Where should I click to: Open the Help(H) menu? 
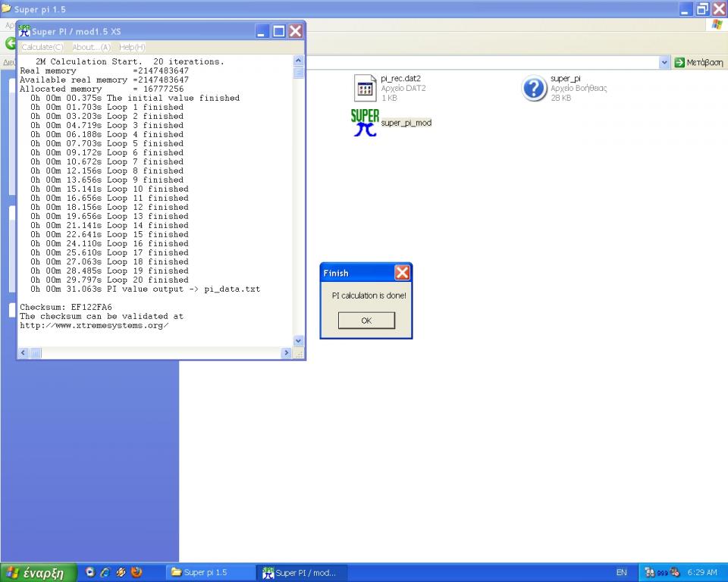tap(132, 47)
